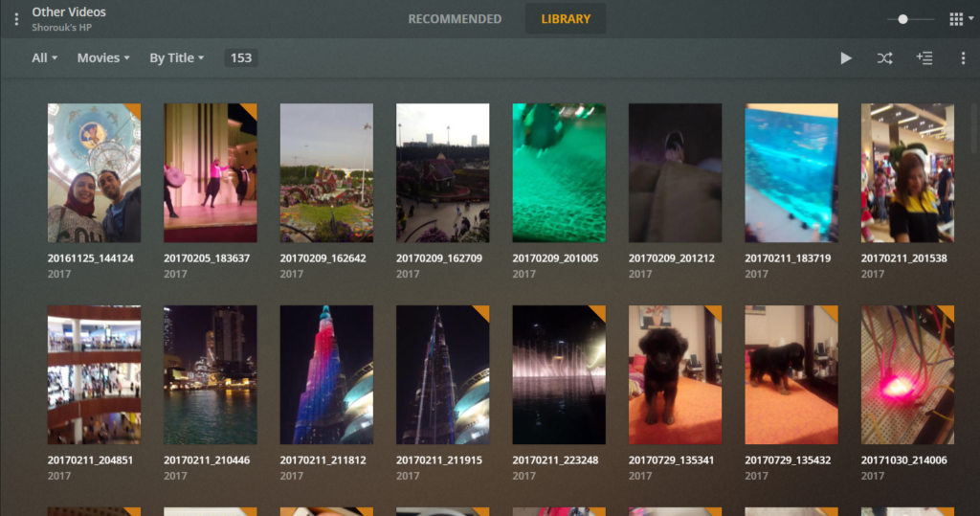Click the Other Videos library title
Image resolution: width=980 pixels, height=516 pixels.
tap(69, 11)
